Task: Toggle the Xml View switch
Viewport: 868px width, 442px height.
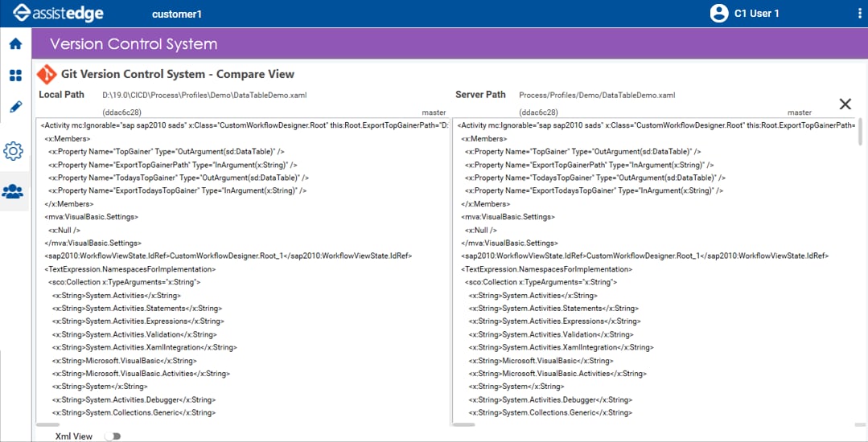Action: (113, 436)
